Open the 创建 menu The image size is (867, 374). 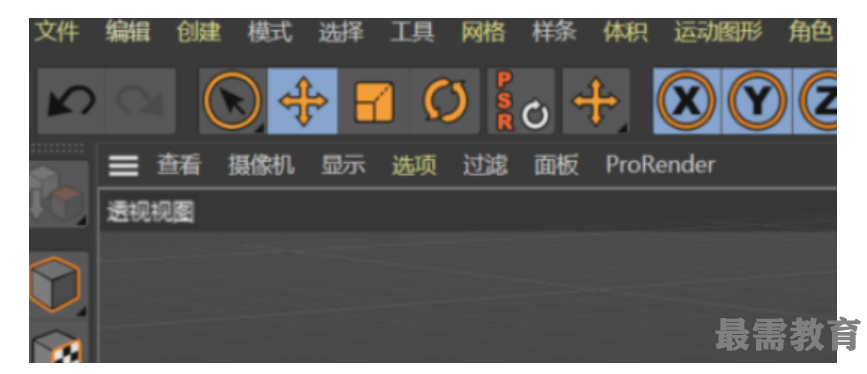[x=199, y=32]
